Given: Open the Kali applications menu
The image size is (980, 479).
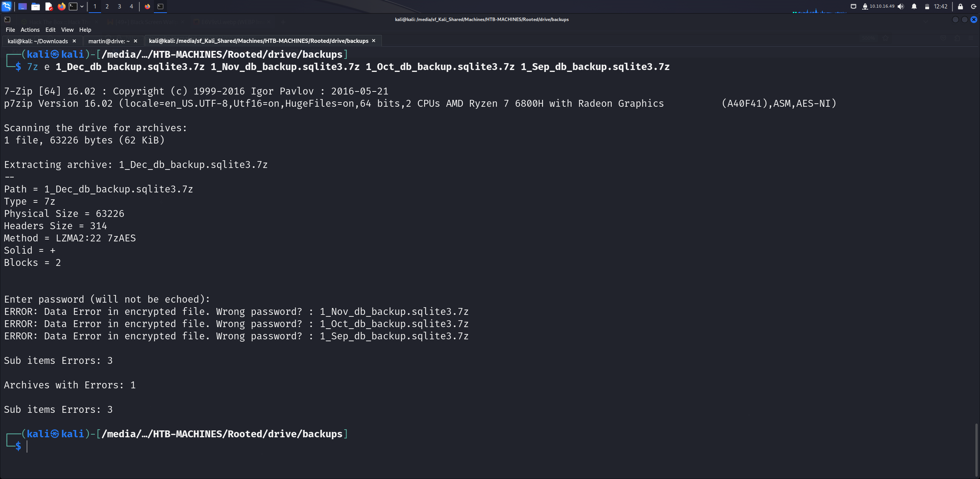Looking at the screenshot, I should coord(7,6).
